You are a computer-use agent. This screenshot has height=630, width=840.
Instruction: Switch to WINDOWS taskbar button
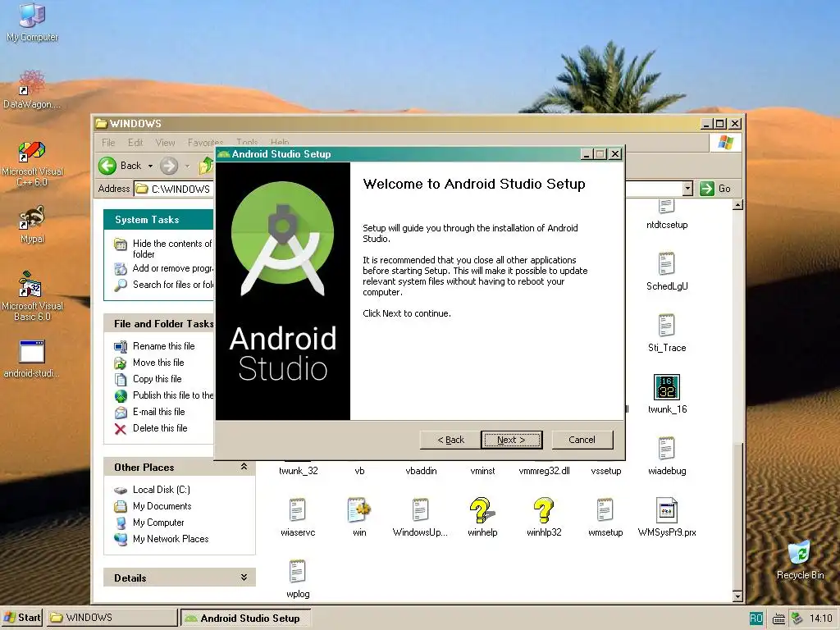(x=112, y=618)
